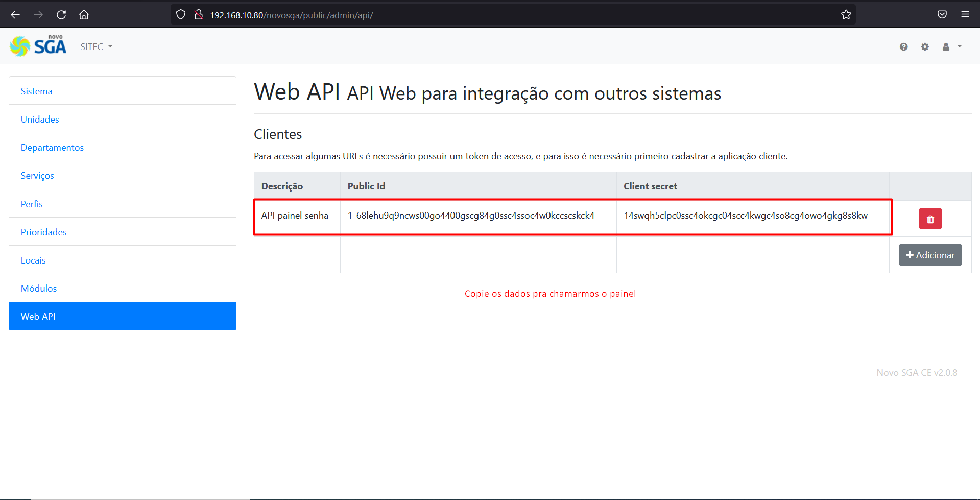Expand the SITEC unit dropdown
The width and height of the screenshot is (980, 500).
(96, 47)
